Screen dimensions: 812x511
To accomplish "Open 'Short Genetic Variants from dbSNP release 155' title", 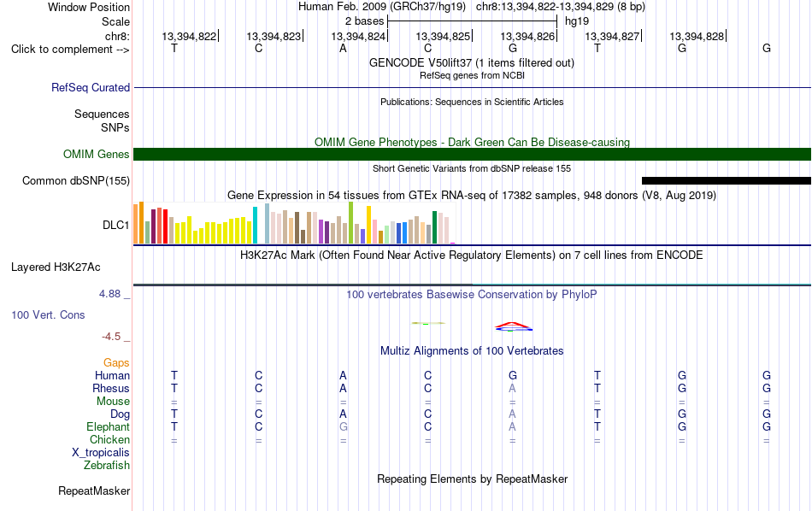I will (472, 169).
